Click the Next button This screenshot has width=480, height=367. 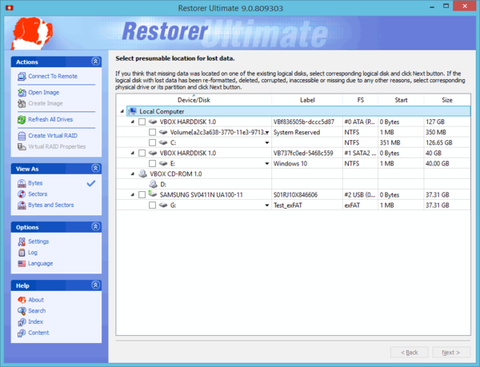(451, 353)
